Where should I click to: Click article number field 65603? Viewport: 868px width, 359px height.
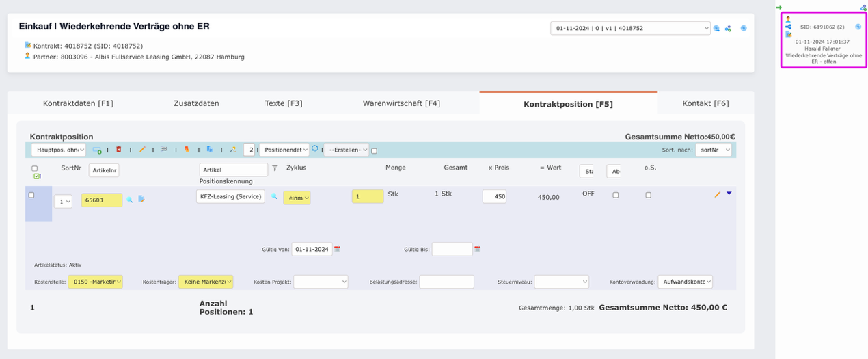pos(102,200)
